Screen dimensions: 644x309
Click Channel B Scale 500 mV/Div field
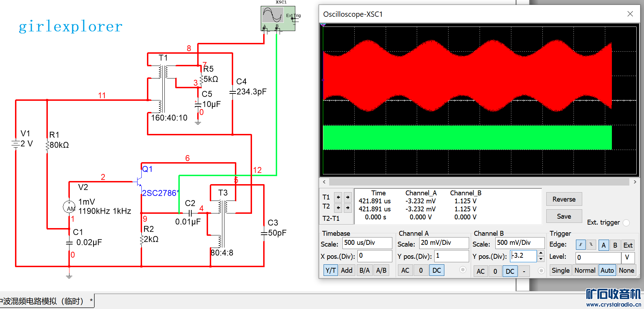click(520, 243)
